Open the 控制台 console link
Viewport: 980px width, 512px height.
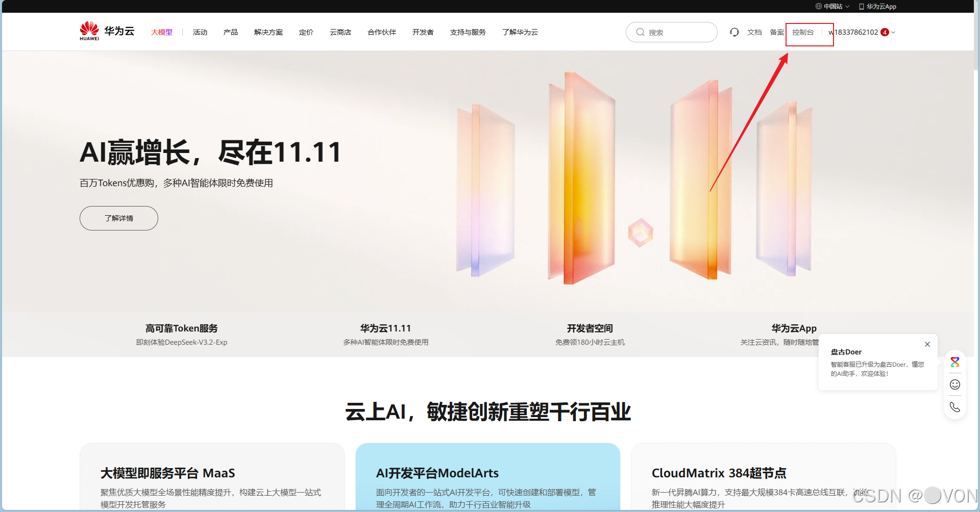[802, 32]
